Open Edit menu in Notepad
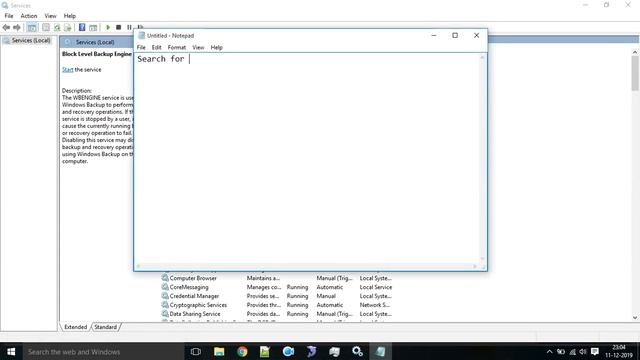640x360 pixels. click(156, 47)
